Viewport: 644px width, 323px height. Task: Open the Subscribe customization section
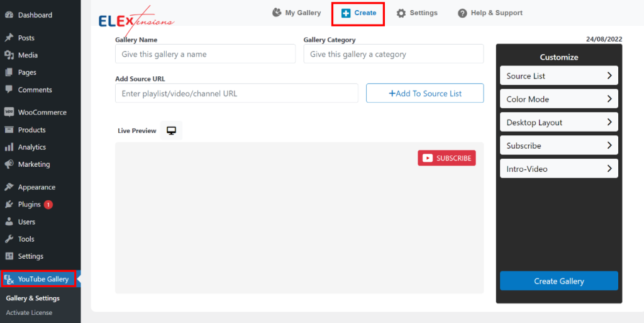coord(559,145)
